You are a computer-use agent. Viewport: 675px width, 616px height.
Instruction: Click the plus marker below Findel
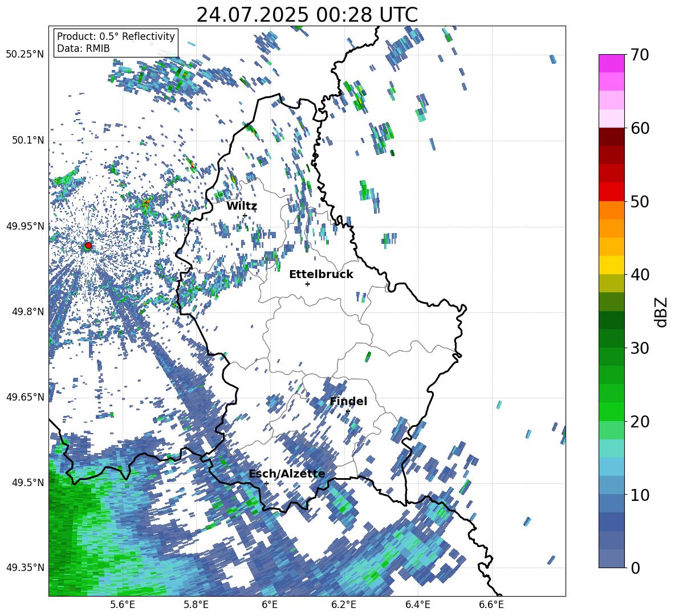point(348,411)
